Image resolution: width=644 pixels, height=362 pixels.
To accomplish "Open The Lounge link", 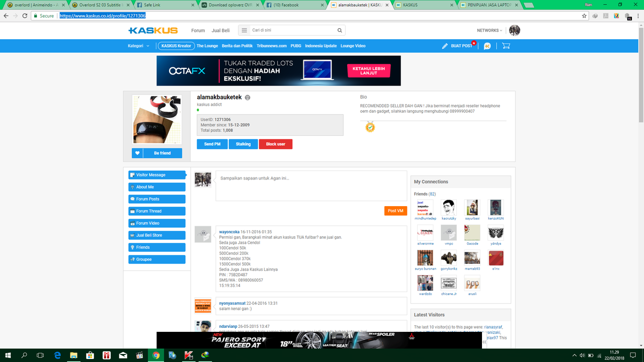I will click(207, 46).
